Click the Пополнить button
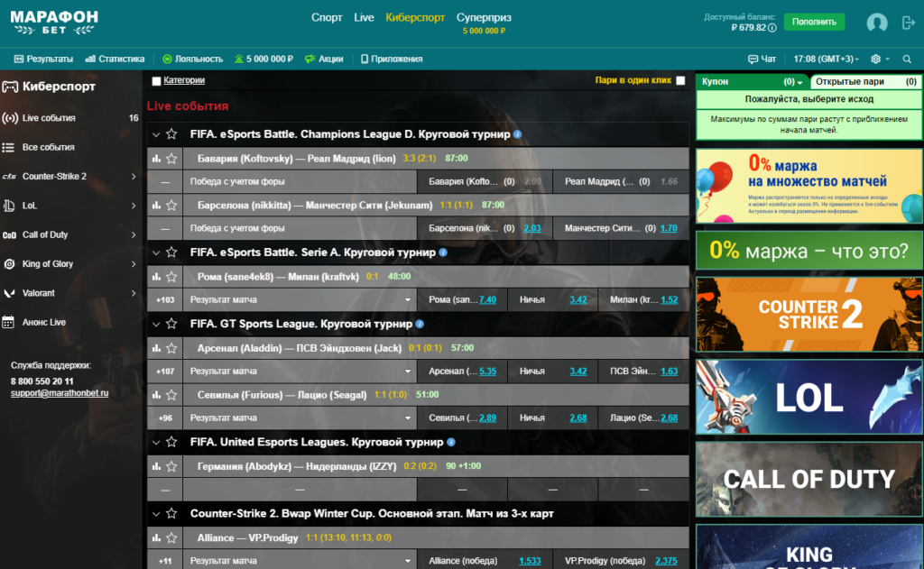Viewport: 924px width, 569px height. click(814, 22)
